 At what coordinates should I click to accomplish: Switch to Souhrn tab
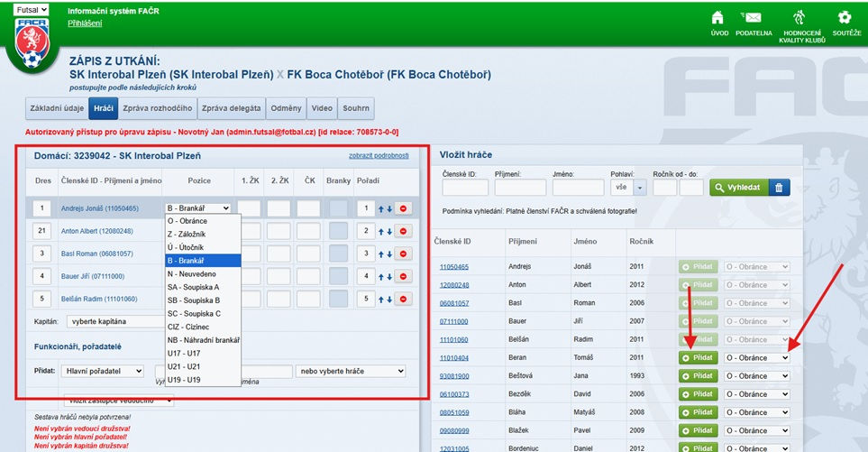[x=356, y=108]
